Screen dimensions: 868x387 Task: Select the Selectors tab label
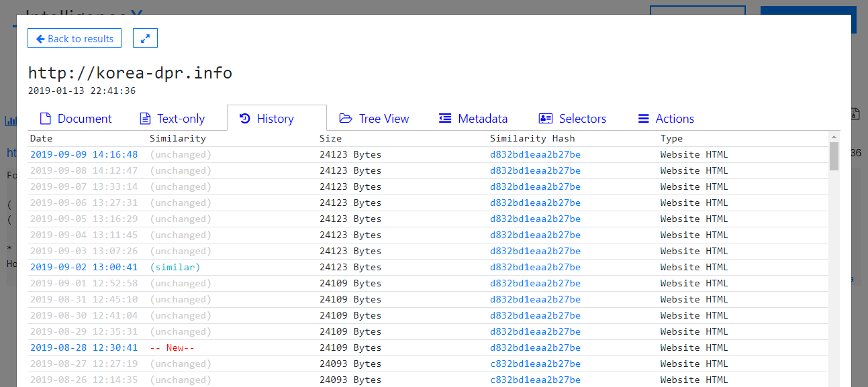click(582, 119)
